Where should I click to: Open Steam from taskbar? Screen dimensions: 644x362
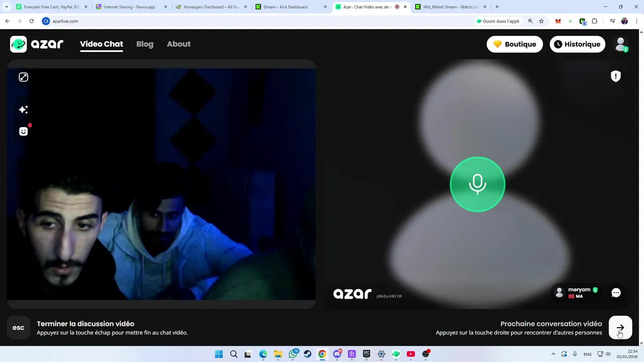click(307, 354)
